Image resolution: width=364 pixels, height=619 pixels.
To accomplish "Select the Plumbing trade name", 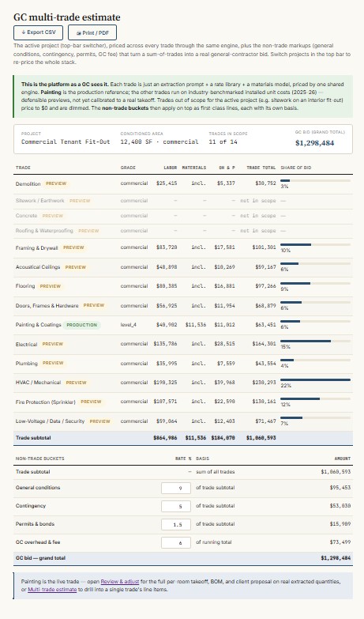I will click(26, 363).
